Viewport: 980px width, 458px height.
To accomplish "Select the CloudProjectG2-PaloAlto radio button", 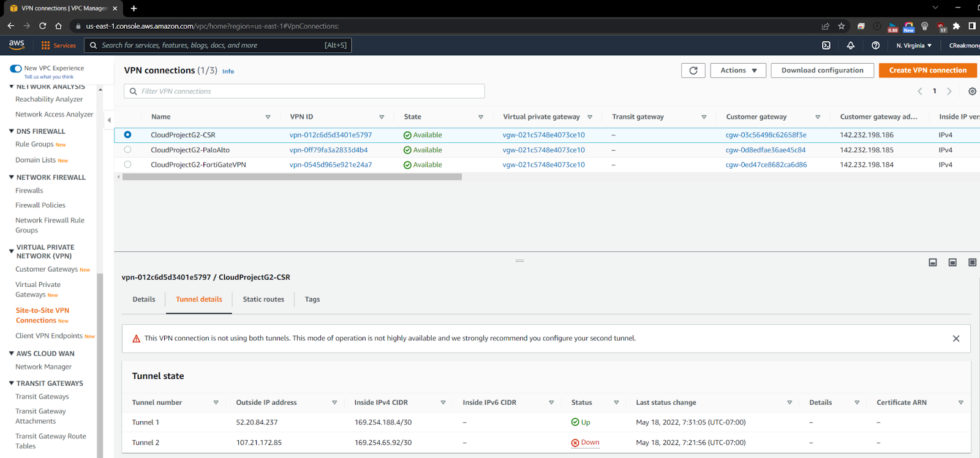I will 127,150.
